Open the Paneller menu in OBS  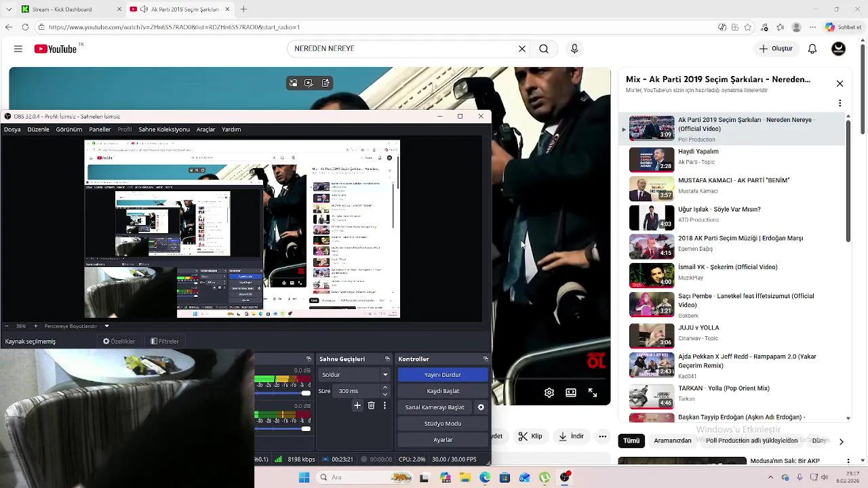(100, 129)
